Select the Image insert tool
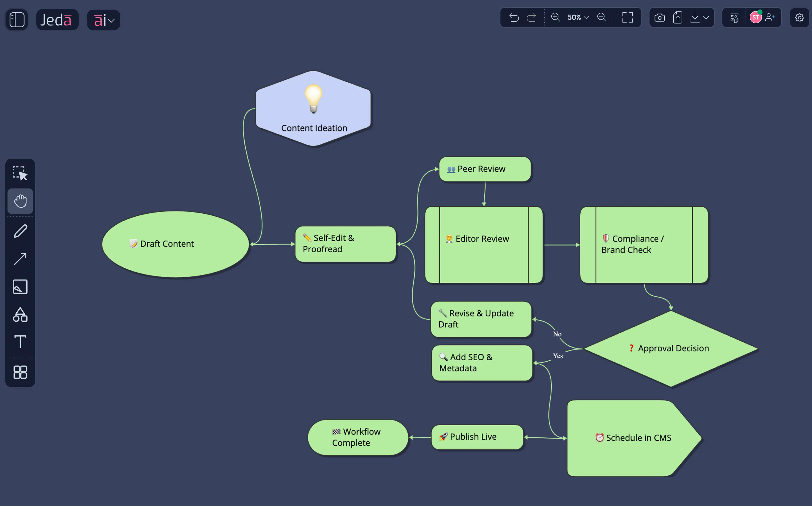The image size is (812, 506). [x=20, y=287]
